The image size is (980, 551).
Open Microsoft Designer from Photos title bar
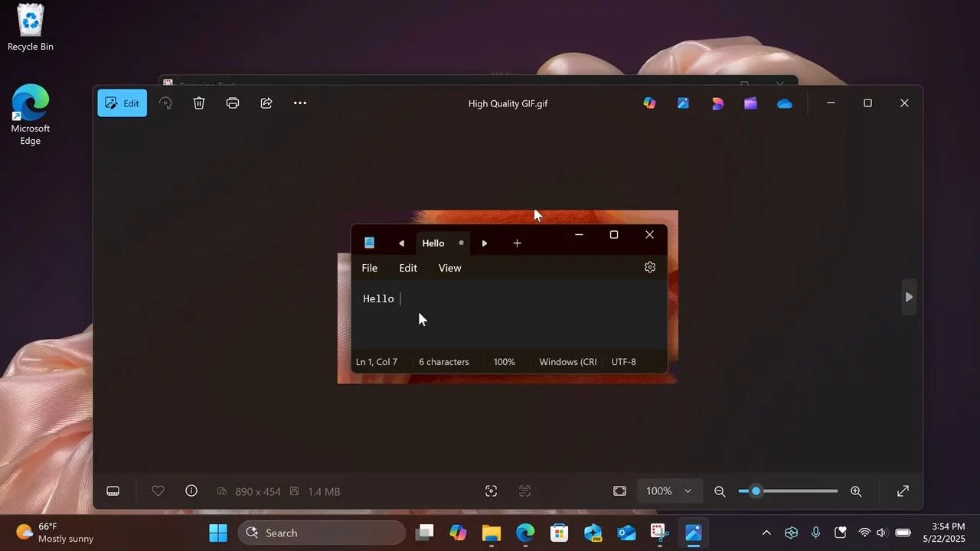click(717, 103)
